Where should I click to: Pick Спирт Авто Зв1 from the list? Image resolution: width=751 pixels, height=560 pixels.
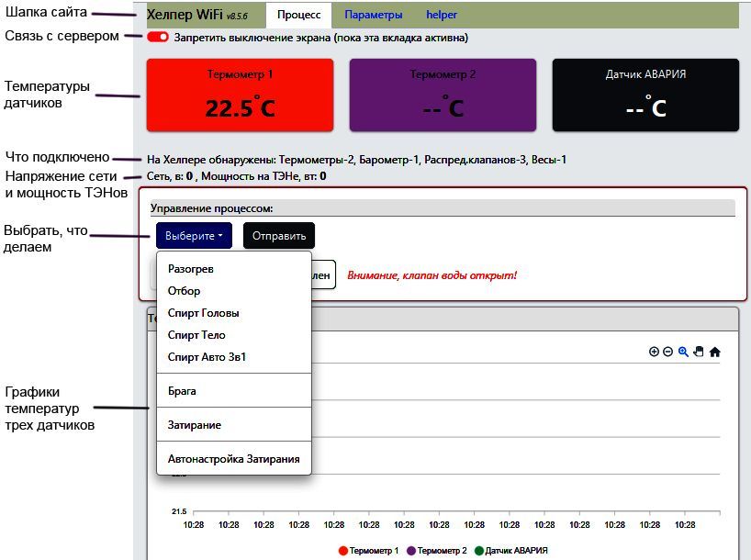[207, 357]
